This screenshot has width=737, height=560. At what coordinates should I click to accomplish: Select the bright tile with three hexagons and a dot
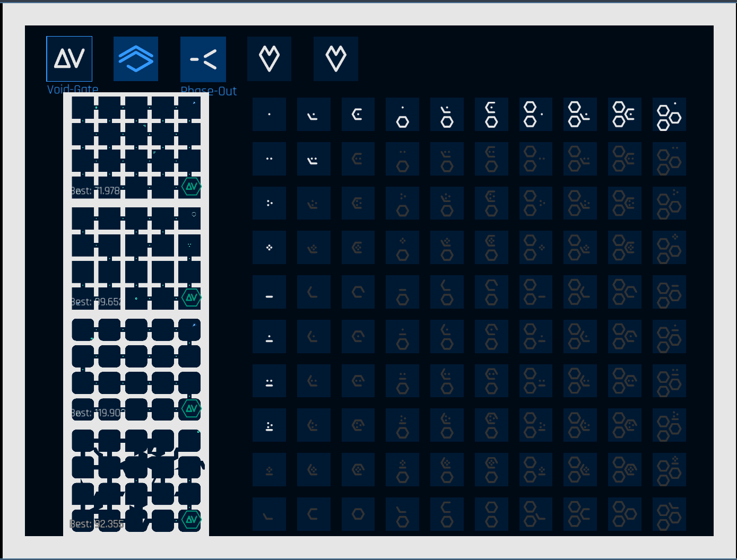tap(670, 114)
